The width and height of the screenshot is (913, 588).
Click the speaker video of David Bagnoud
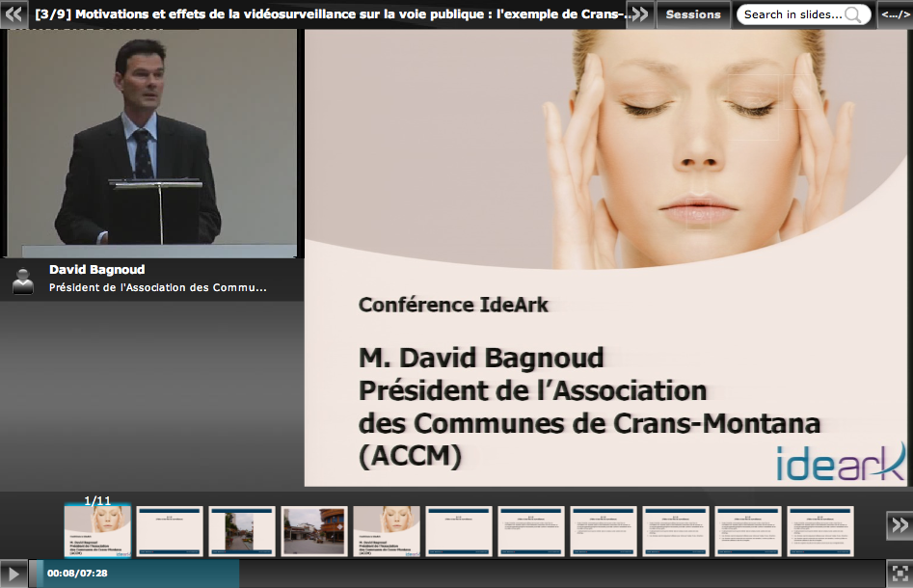152,144
